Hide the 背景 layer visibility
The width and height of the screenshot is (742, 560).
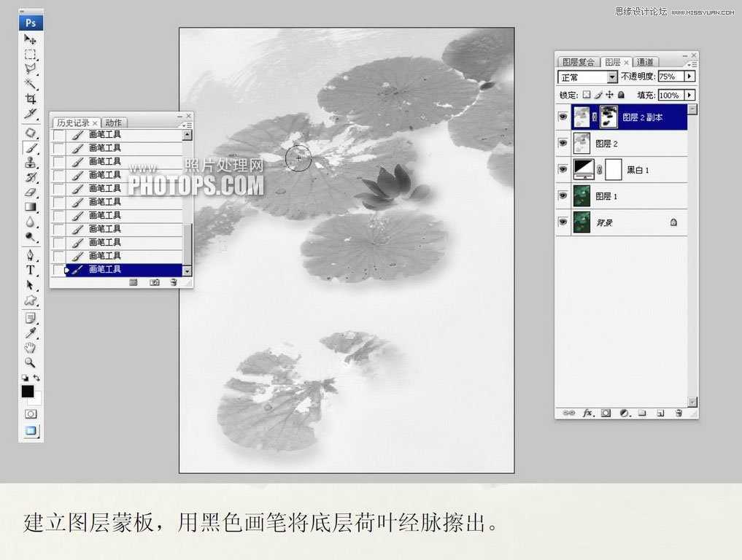[x=563, y=222]
